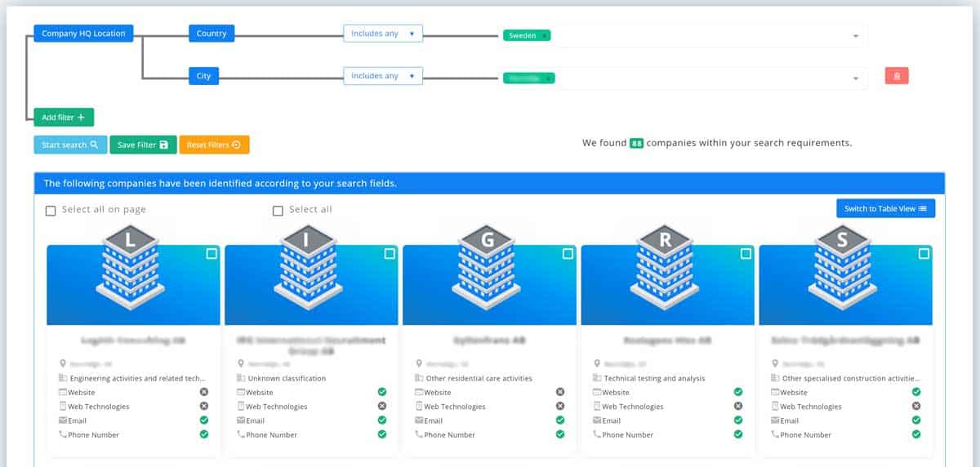Viewport: 980px width, 467px height.
Task: Switch to Table View
Action: [x=885, y=209]
